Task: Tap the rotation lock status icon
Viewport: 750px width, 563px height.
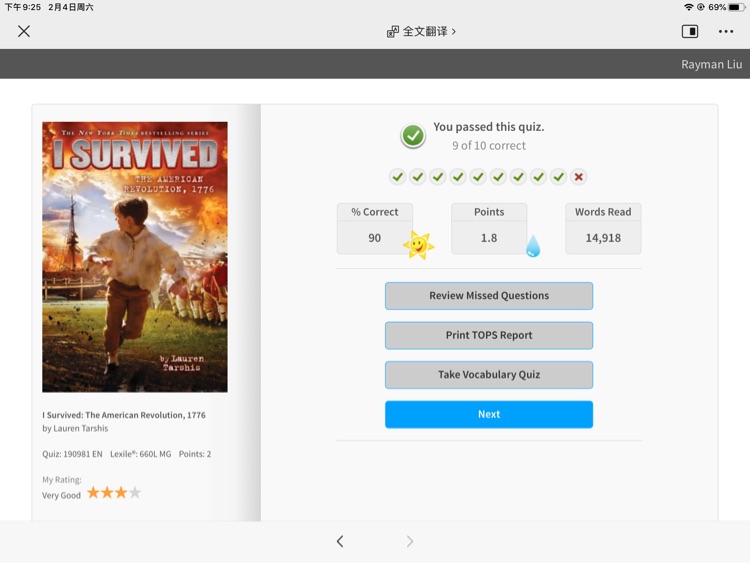Action: [701, 7]
